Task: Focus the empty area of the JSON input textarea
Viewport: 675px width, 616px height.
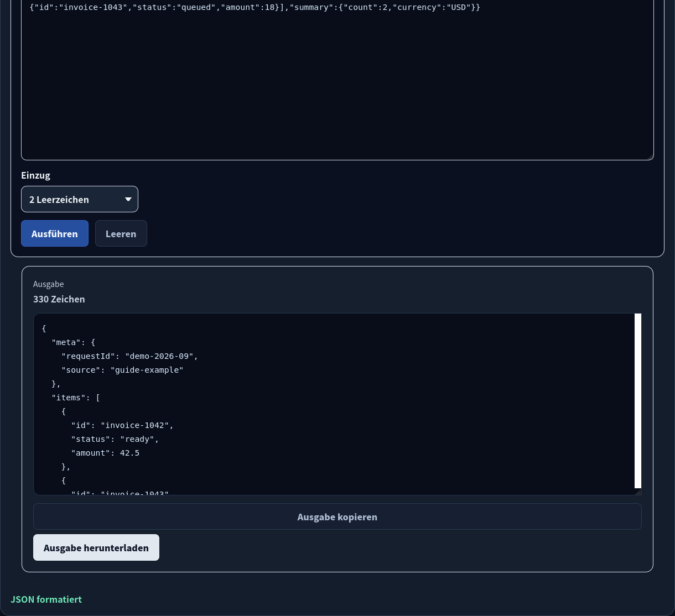Action: pos(337,88)
